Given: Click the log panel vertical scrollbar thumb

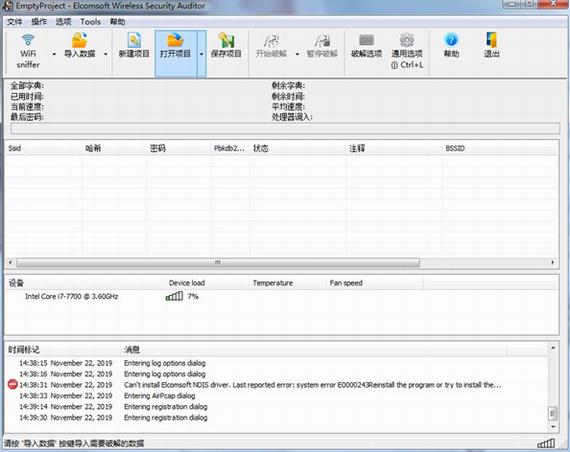Looking at the screenshot, I should point(553,413).
